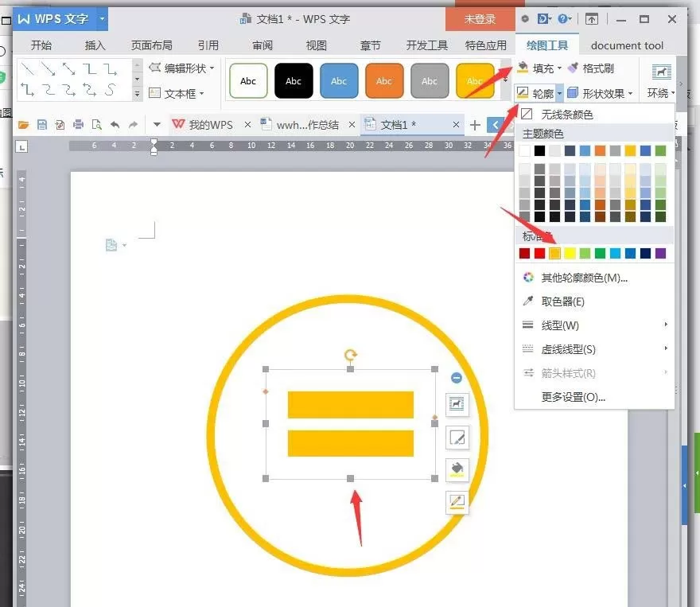700x607 pixels.
Task: Open 更多设置(O)... option
Action: pos(574,397)
